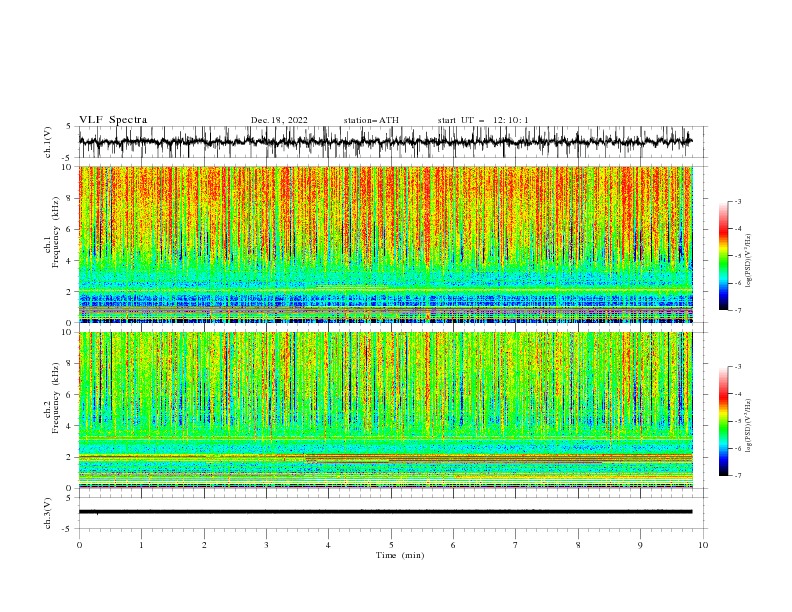Click the color scale bar beside ch.1 spectrogram
The height and width of the screenshot is (612, 792).
point(723,256)
